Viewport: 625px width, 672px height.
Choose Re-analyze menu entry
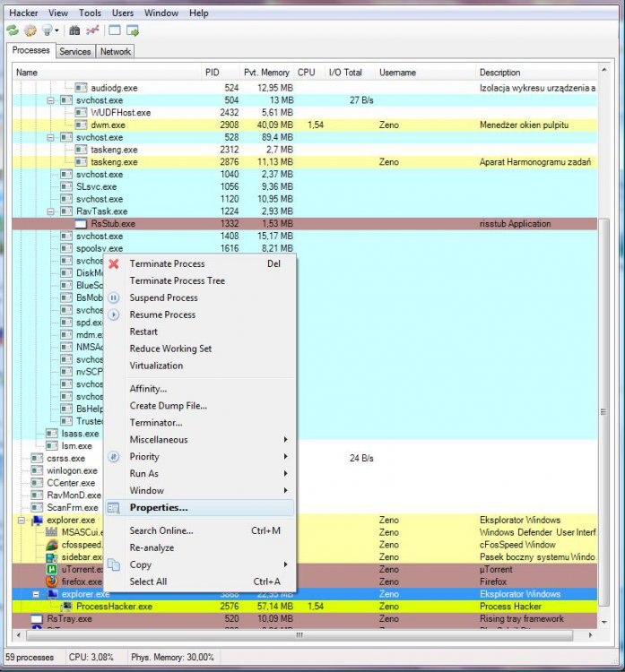click(x=200, y=547)
